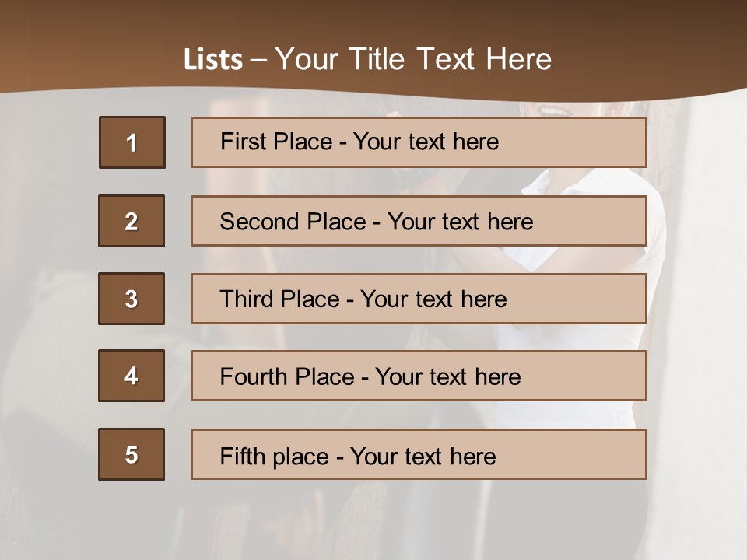Click the Fourth Place text bar
The image size is (747, 560).
coord(419,376)
